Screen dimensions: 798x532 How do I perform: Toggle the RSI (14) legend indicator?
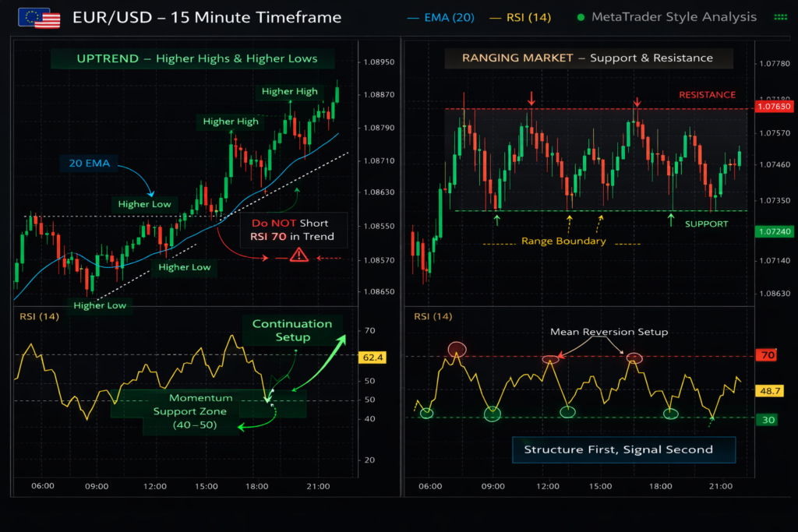coord(520,17)
